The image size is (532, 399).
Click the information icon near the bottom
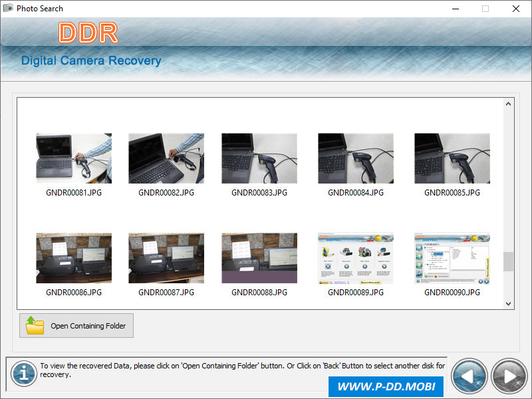pyautogui.click(x=23, y=374)
